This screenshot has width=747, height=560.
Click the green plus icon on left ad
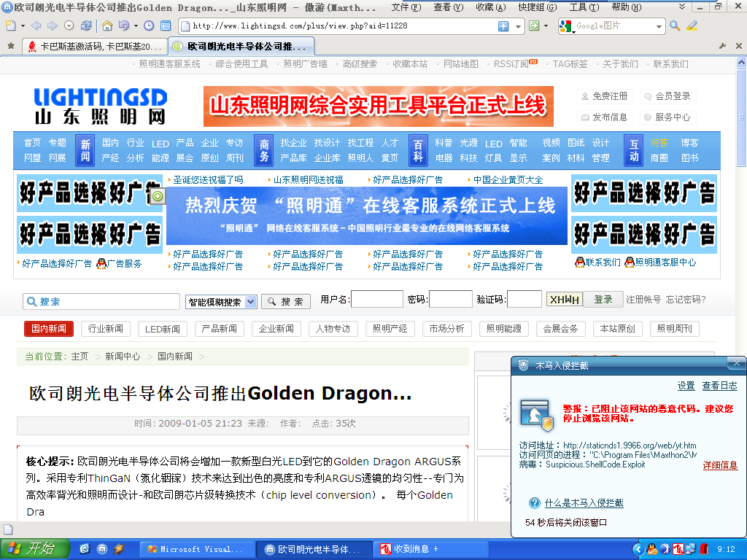tap(158, 195)
